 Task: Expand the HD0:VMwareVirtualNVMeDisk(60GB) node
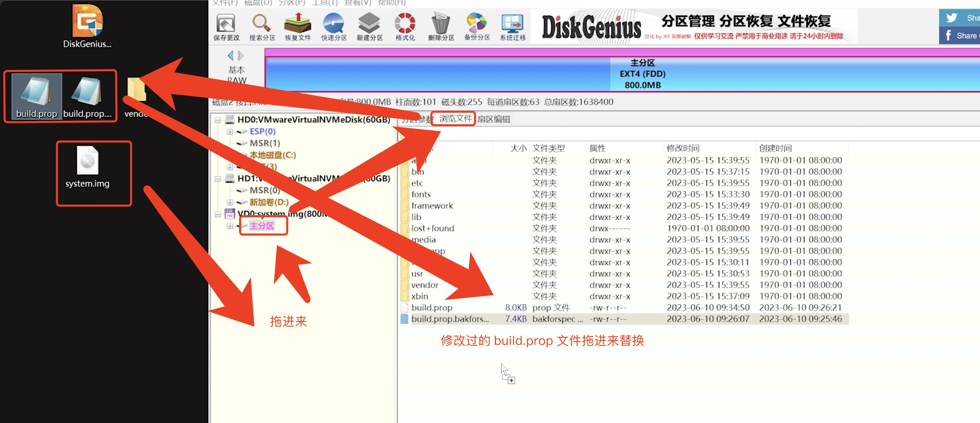pyautogui.click(x=217, y=120)
